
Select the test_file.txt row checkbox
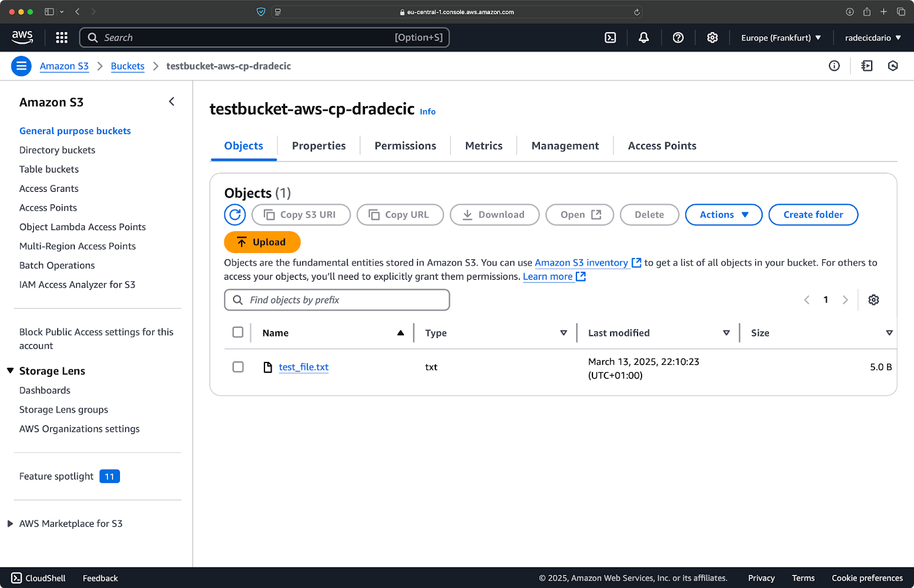[238, 367]
